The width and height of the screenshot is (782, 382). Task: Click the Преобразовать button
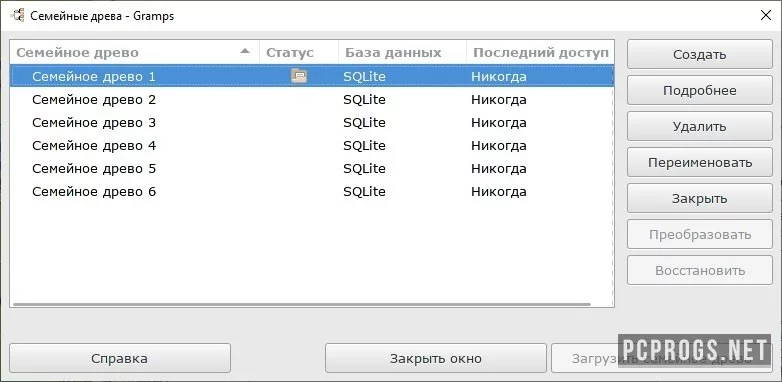(699, 234)
